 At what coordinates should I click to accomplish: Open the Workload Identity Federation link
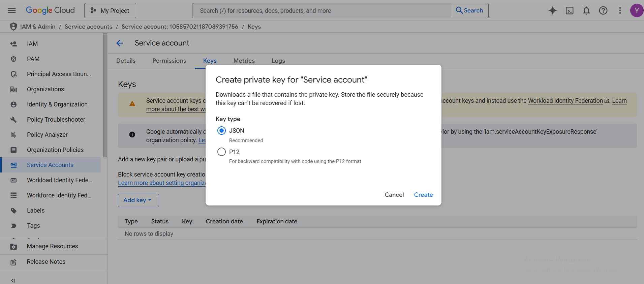tap(565, 101)
